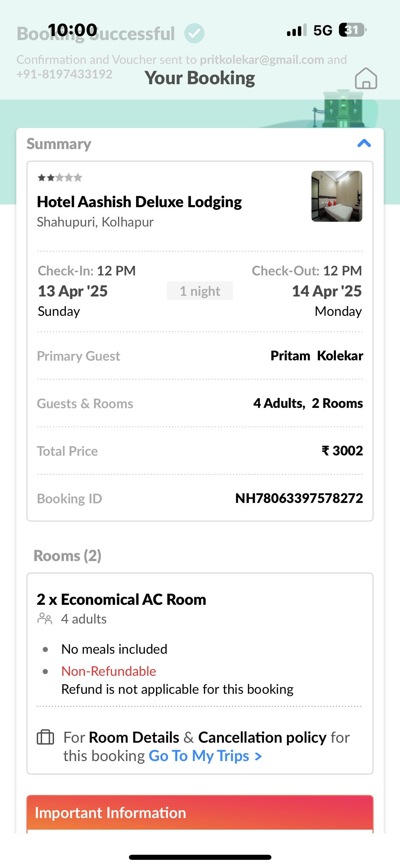
Task: Tap the green booking success checkmark
Action: click(x=194, y=33)
